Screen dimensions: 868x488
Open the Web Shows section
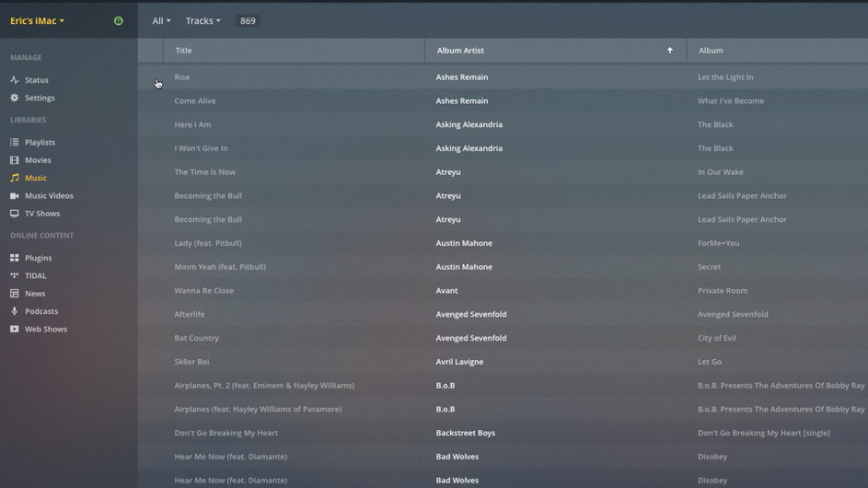[x=45, y=329]
